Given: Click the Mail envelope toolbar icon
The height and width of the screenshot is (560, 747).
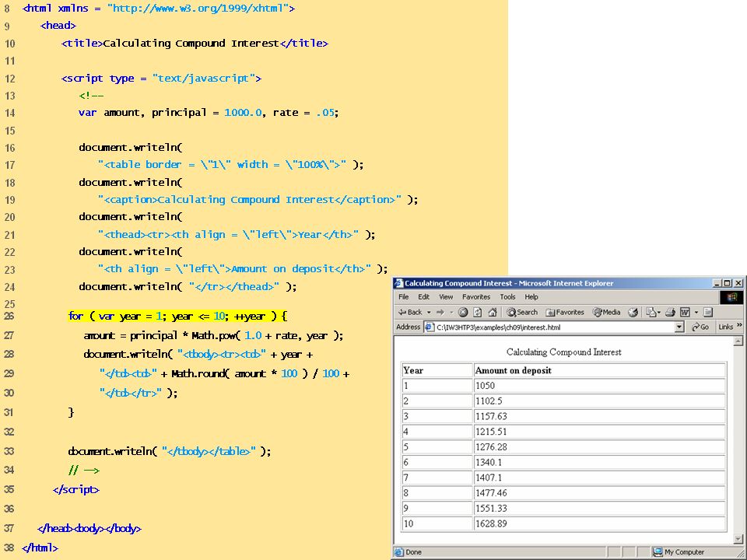Looking at the screenshot, I should 651,313.
